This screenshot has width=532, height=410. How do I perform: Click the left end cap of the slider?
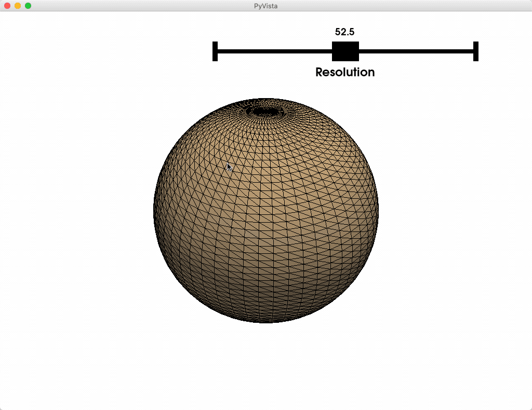[x=214, y=52]
